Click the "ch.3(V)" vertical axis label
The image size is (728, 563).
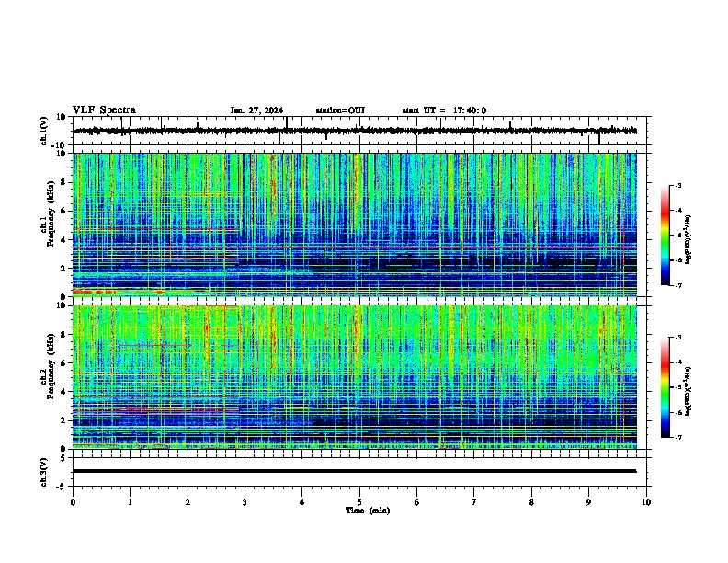click(44, 472)
